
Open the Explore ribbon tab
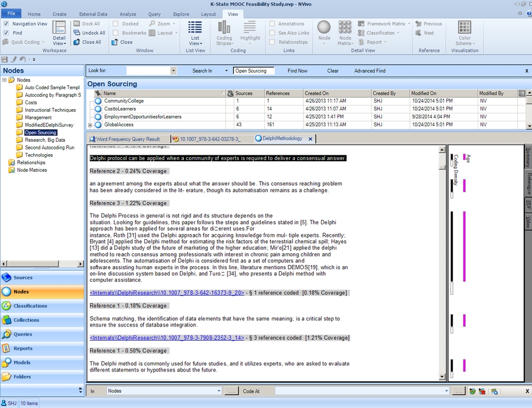click(181, 14)
